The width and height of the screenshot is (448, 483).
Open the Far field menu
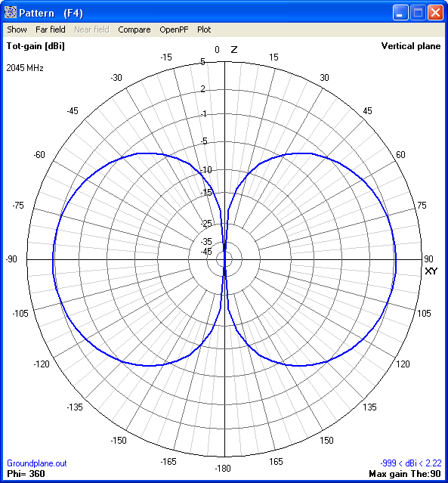click(51, 29)
